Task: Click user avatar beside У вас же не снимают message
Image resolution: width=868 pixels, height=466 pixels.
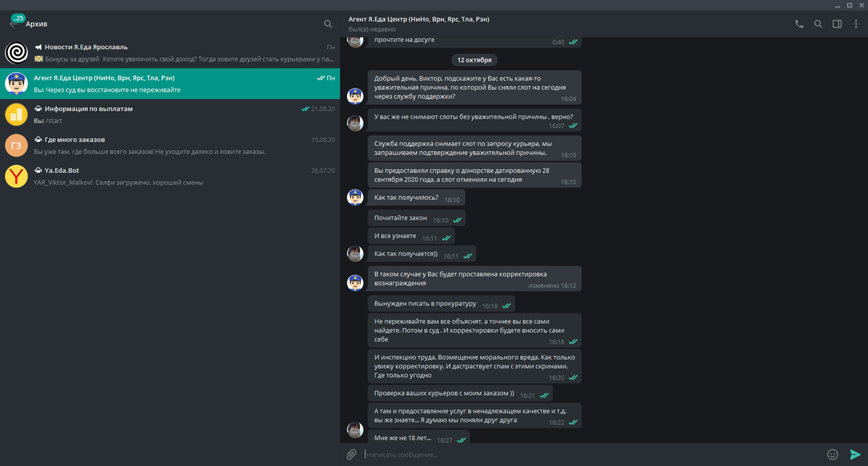Action: 354,123
